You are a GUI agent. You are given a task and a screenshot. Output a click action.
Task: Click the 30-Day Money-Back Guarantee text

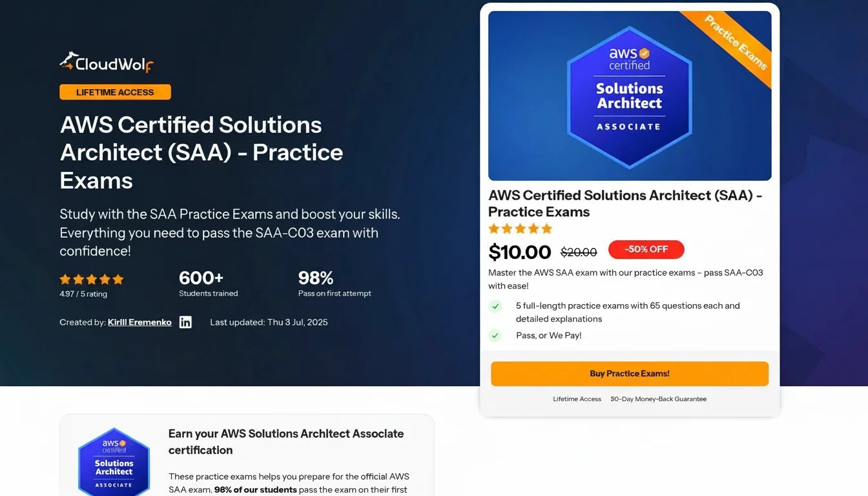658,399
